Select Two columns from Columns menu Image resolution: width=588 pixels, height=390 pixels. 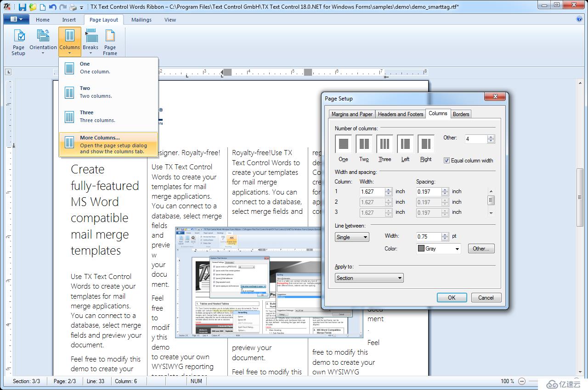pyautogui.click(x=109, y=92)
